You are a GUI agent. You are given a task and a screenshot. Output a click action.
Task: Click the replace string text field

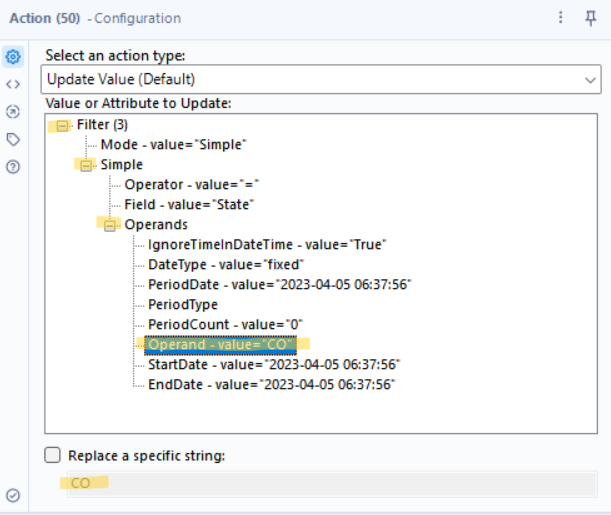pyautogui.click(x=332, y=483)
